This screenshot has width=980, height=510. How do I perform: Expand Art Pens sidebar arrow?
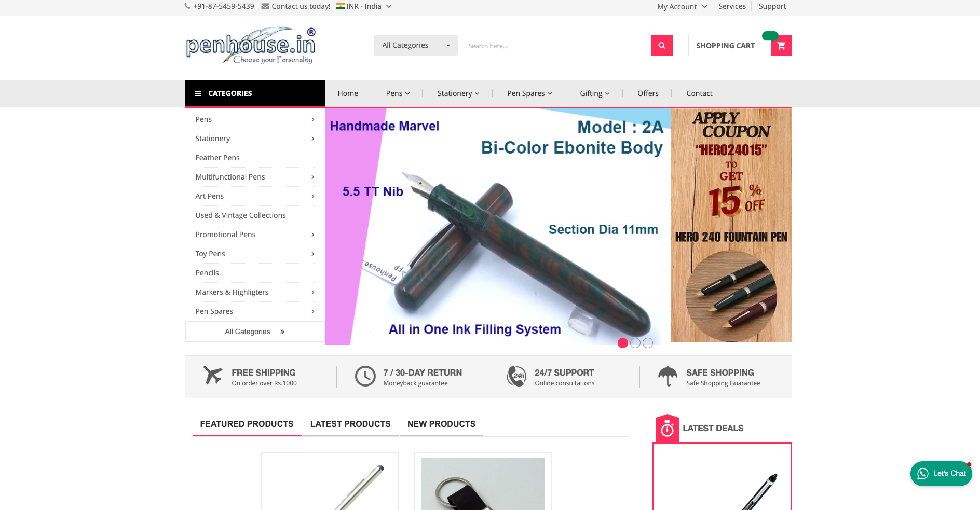312,196
